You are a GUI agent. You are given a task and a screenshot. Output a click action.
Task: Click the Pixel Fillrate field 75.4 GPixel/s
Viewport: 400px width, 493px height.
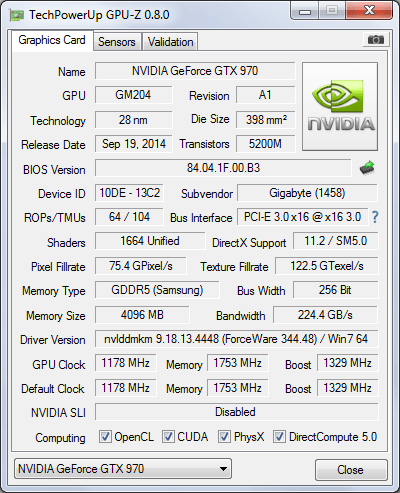[x=141, y=266]
